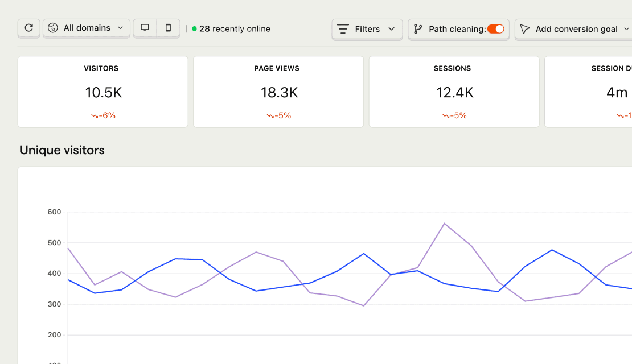Click the -5% page views trend

(x=279, y=115)
